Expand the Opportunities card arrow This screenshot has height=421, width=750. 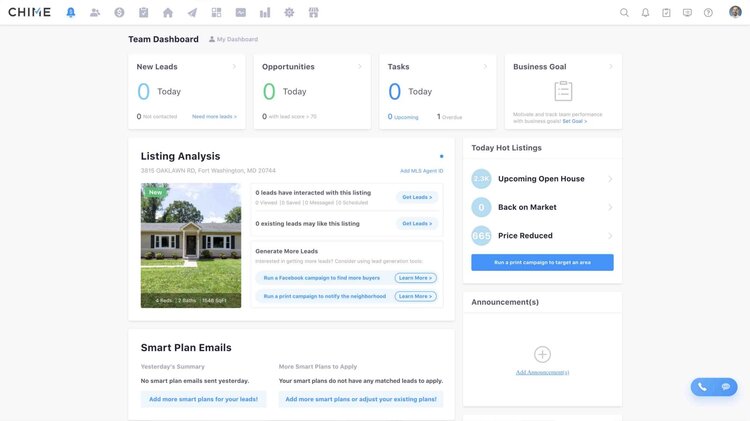(360, 66)
